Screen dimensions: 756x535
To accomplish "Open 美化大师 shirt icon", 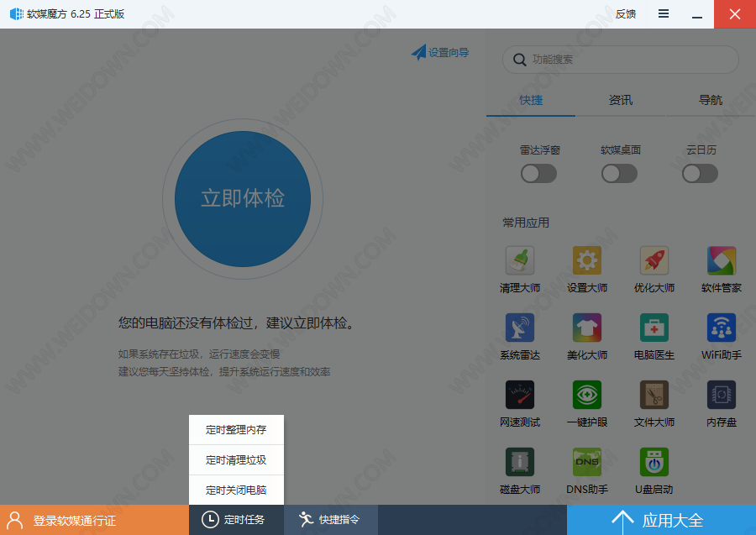I will pyautogui.click(x=587, y=328).
